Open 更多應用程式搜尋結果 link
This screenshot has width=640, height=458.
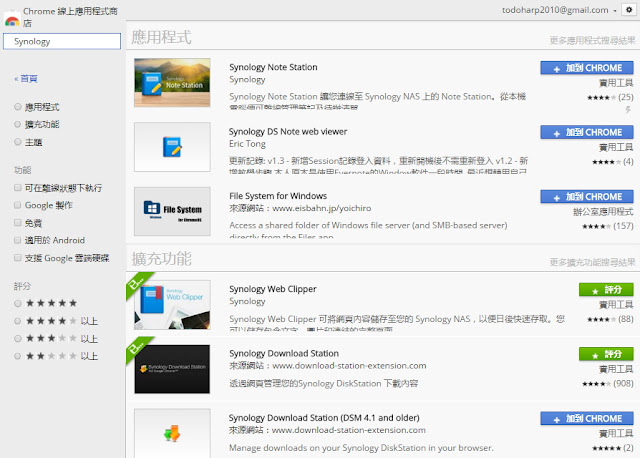pos(592,40)
